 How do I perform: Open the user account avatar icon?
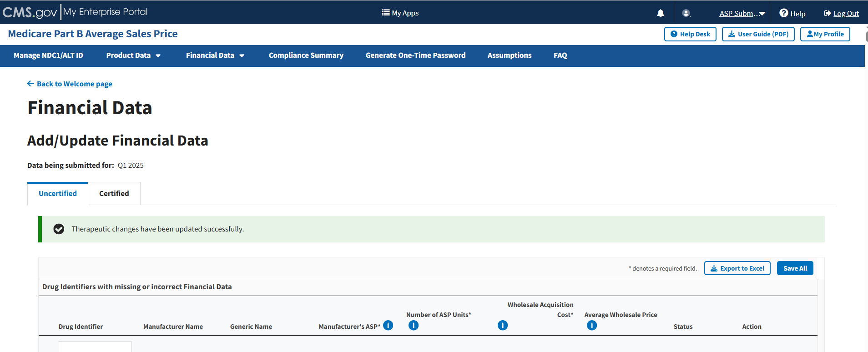686,13
